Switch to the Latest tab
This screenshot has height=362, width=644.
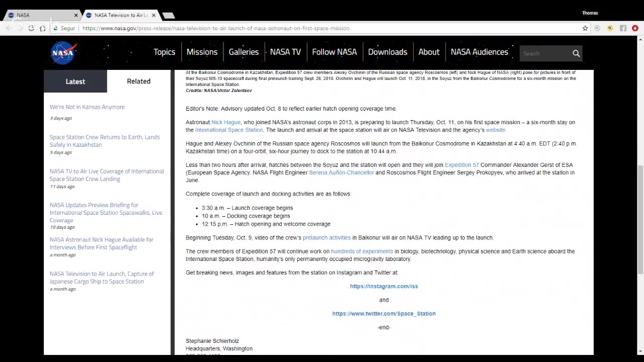[75, 81]
